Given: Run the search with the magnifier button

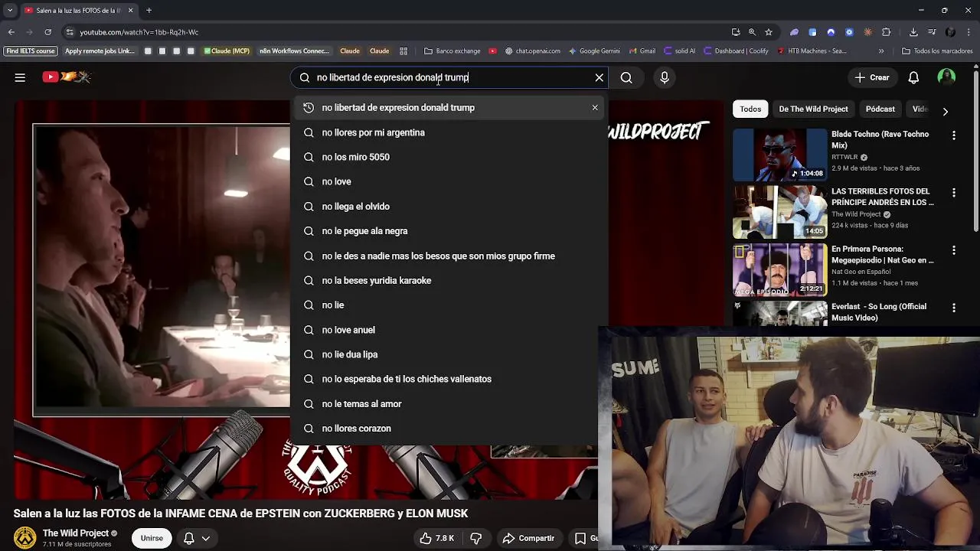Looking at the screenshot, I should pos(626,77).
